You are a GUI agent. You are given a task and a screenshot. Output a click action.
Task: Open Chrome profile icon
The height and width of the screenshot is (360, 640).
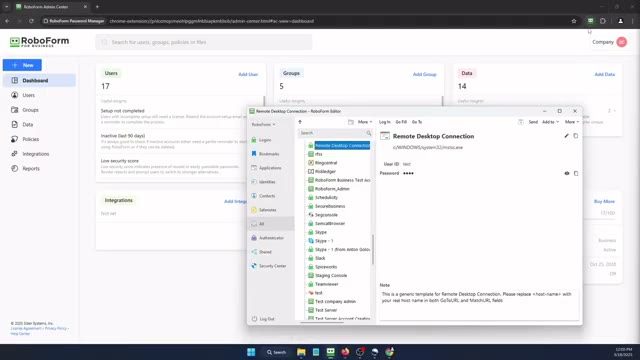point(620,21)
